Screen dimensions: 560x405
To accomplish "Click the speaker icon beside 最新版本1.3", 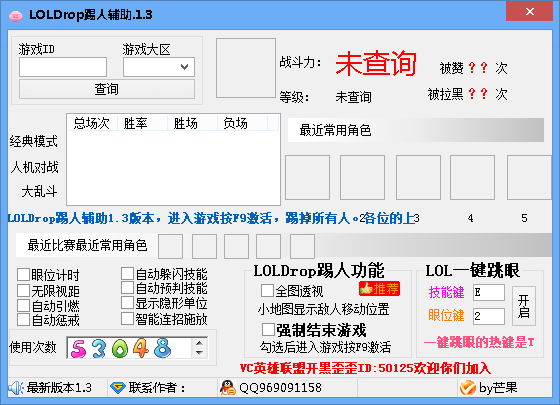I will 16,388.
